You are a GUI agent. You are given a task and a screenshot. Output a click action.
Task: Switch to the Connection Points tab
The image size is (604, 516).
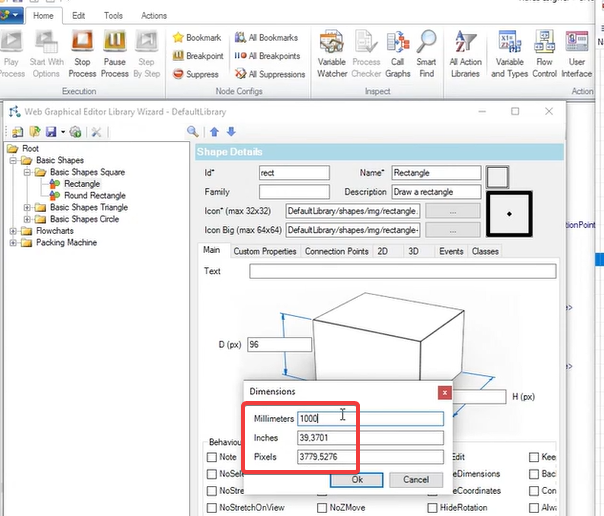pyautogui.click(x=337, y=251)
